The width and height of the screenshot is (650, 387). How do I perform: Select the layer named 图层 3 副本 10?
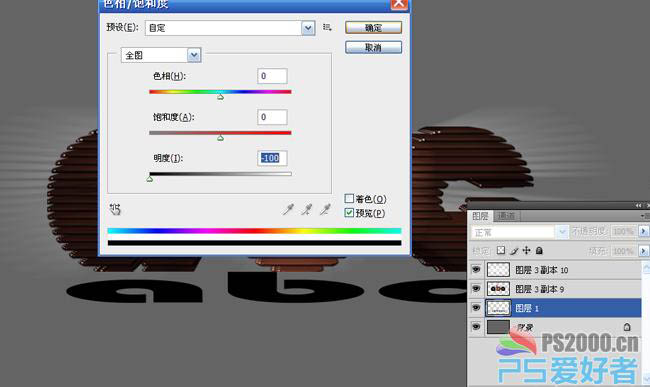pyautogui.click(x=541, y=270)
